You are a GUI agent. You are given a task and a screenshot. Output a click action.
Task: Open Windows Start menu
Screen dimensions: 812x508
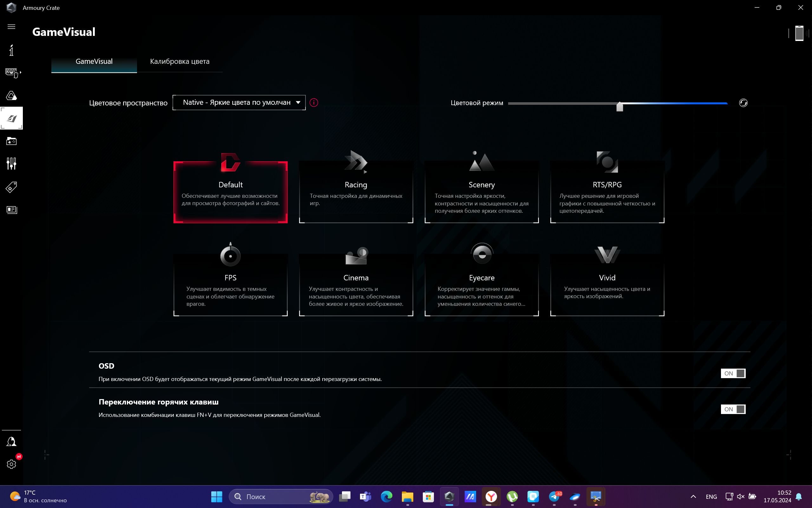216,497
